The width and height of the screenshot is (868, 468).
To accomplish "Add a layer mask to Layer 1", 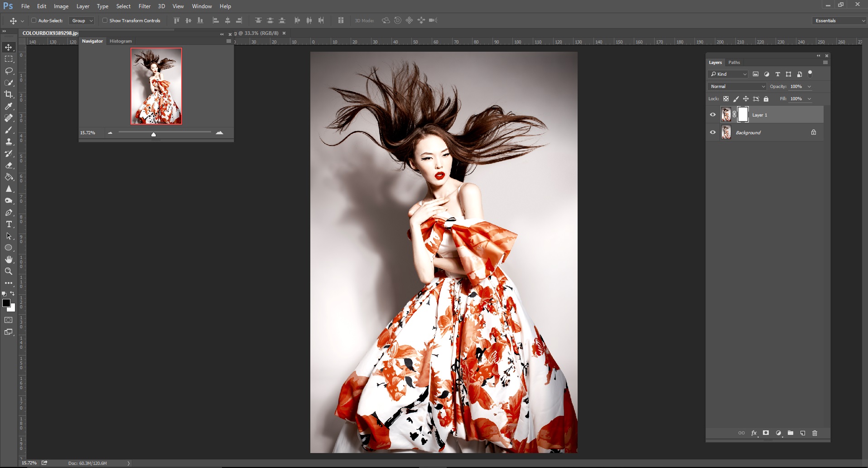I will pyautogui.click(x=765, y=433).
